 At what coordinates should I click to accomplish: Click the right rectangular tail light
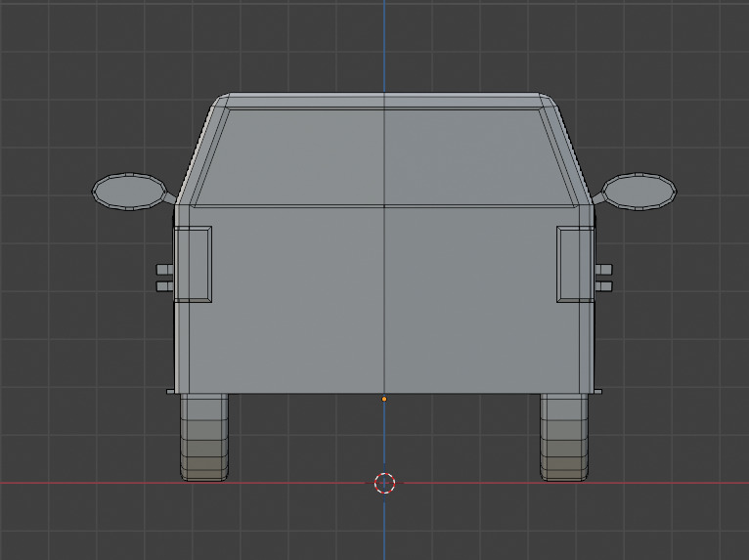pyautogui.click(x=576, y=265)
